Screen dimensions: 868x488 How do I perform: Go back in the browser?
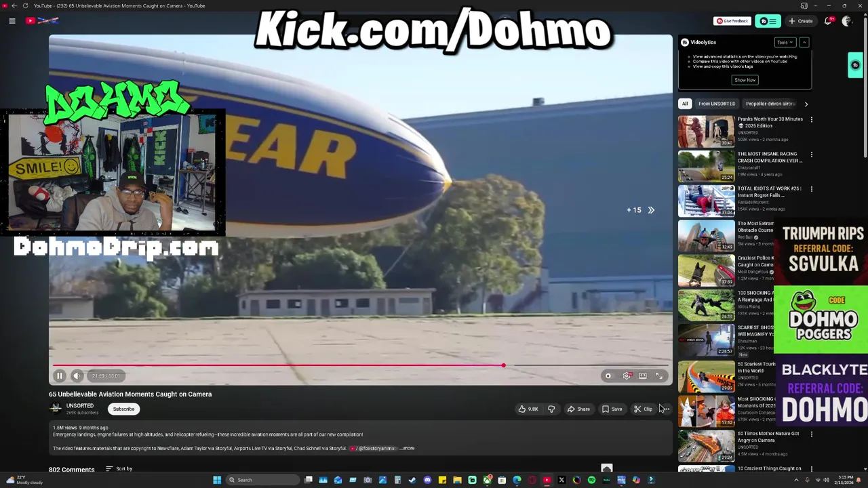[14, 5]
